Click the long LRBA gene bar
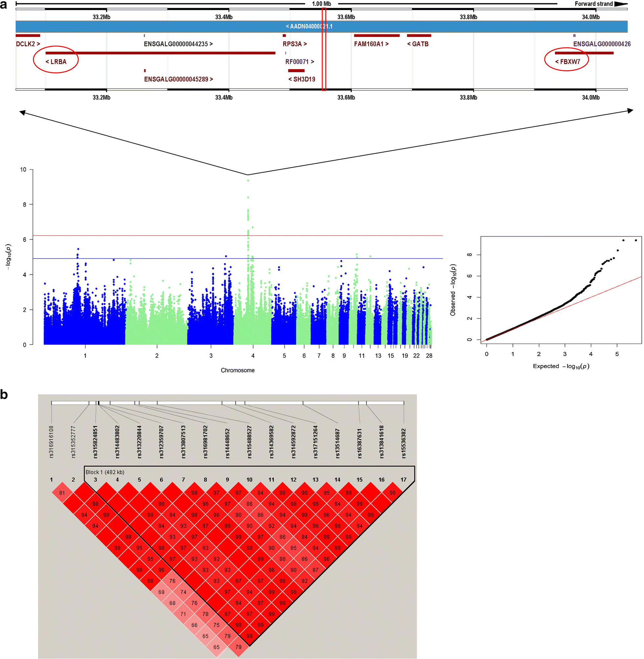This screenshot has height=659, width=644. coord(160,53)
